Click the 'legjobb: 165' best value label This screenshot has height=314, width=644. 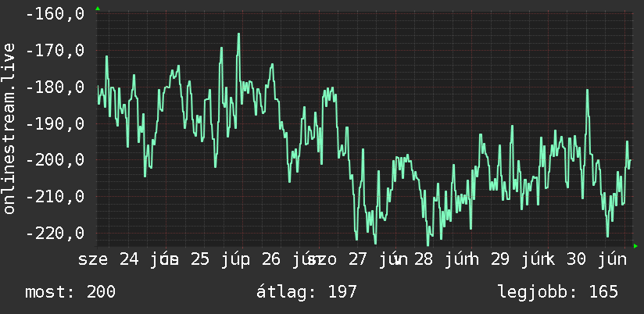click(558, 292)
